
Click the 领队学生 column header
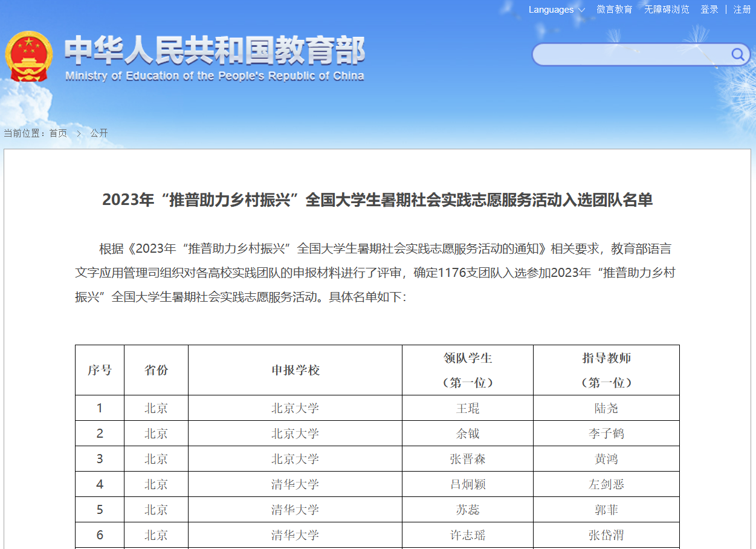pos(468,370)
